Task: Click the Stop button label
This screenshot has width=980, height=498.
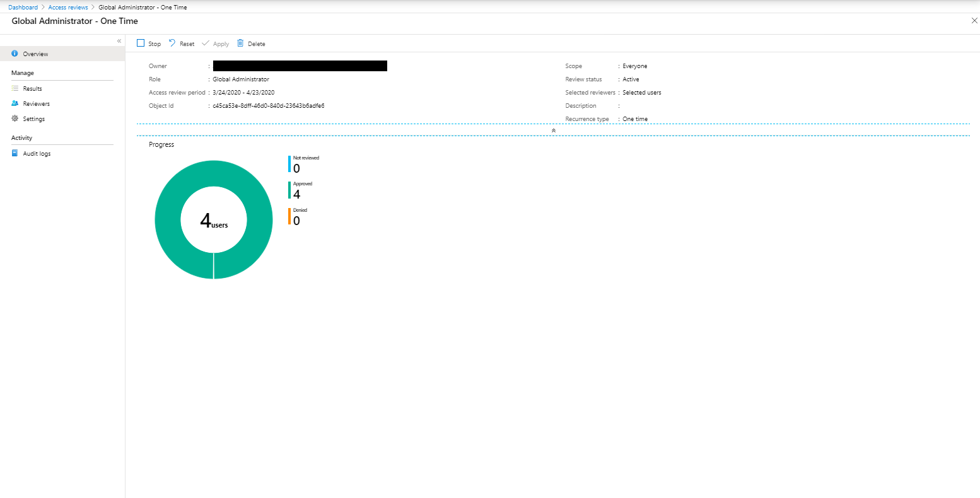Action: point(155,44)
